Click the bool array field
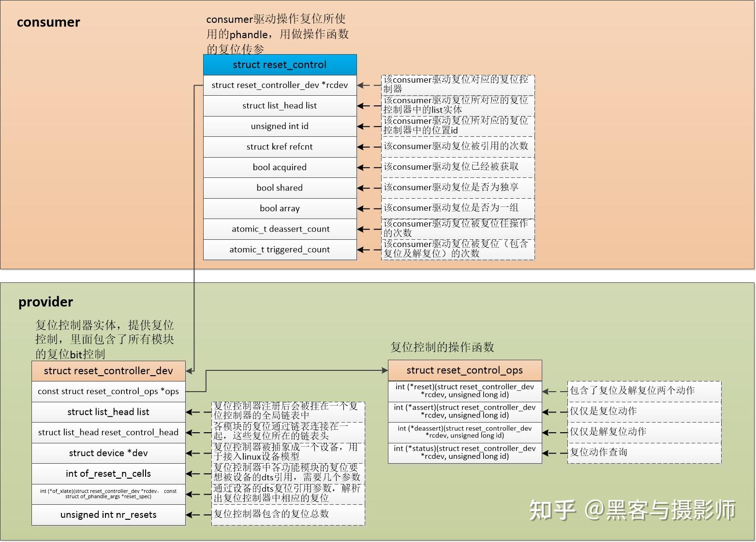Image resolution: width=756 pixels, height=542 pixels. click(280, 208)
